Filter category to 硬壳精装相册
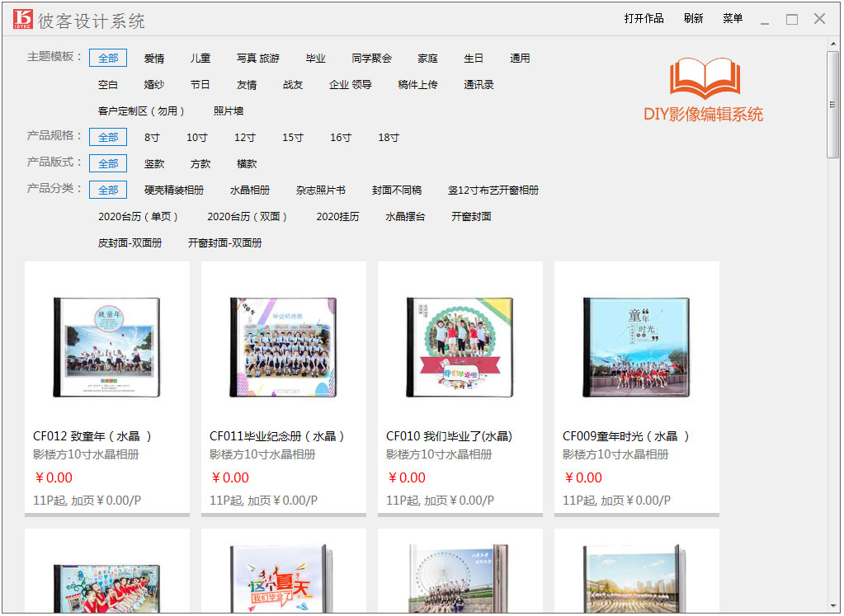This screenshot has width=844, height=616. pos(174,190)
